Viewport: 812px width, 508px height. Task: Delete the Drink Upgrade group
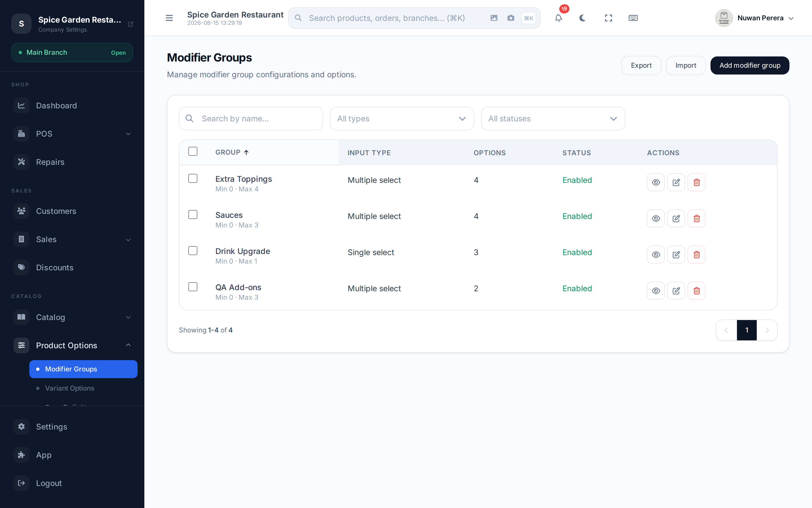pyautogui.click(x=696, y=255)
